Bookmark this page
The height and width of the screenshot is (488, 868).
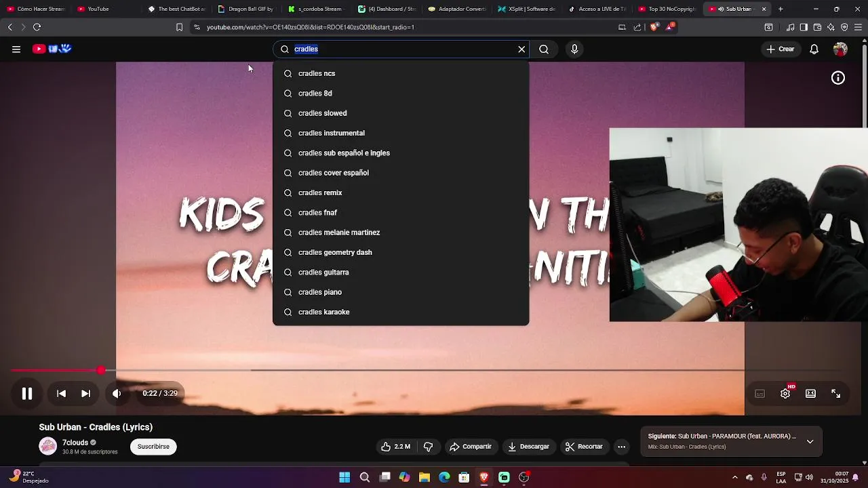pyautogui.click(x=179, y=27)
